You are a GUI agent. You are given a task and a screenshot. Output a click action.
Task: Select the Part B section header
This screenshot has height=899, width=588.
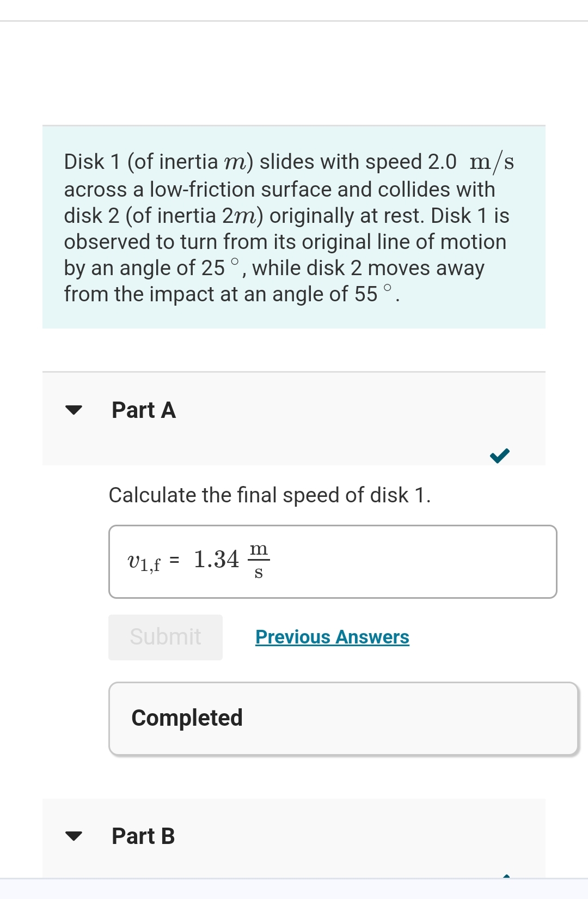[x=143, y=835]
